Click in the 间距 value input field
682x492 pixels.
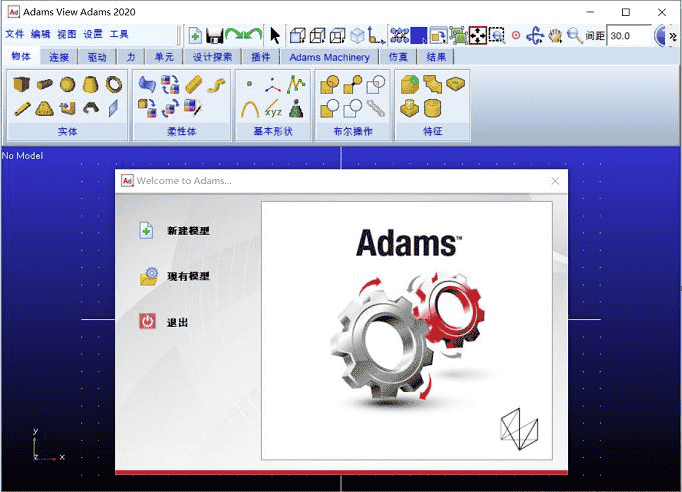coord(627,35)
